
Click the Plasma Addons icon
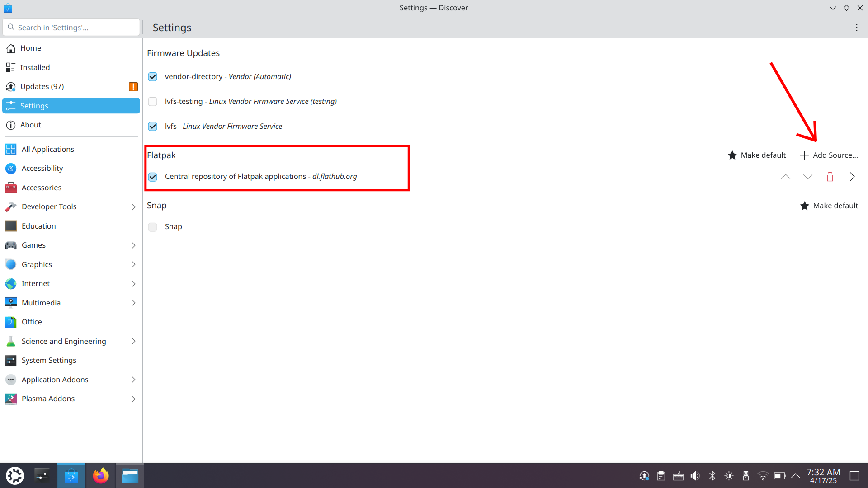(x=11, y=399)
